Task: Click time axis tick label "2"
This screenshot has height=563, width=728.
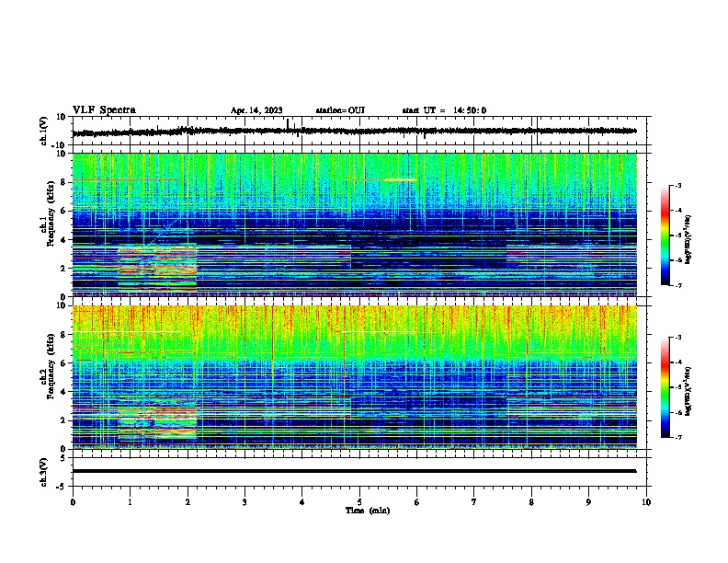Action: pos(188,502)
